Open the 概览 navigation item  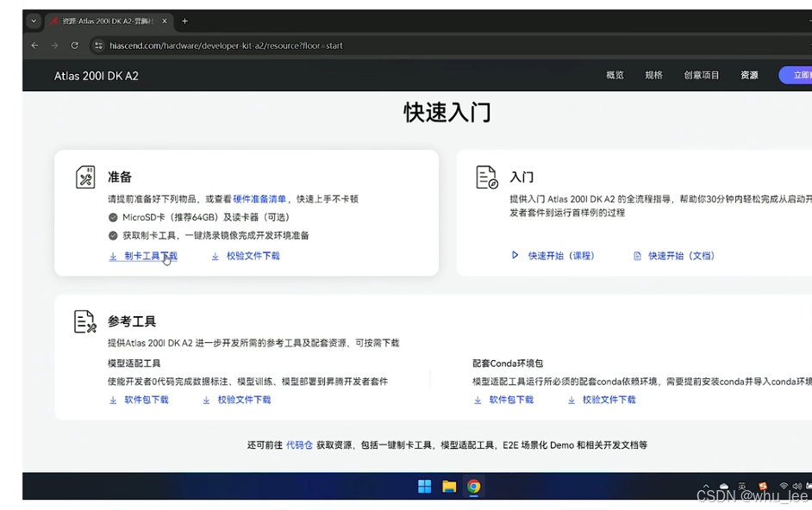coord(615,75)
